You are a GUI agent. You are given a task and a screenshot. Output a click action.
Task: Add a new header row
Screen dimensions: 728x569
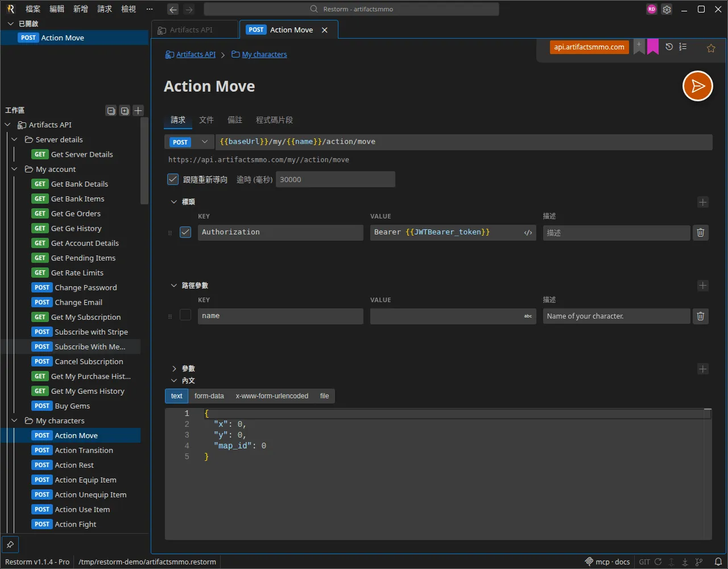point(703,202)
